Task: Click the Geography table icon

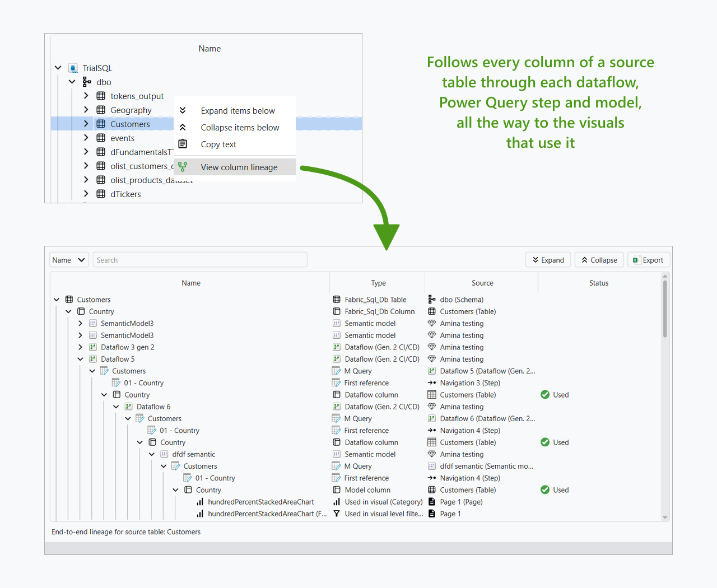Action: click(x=101, y=110)
